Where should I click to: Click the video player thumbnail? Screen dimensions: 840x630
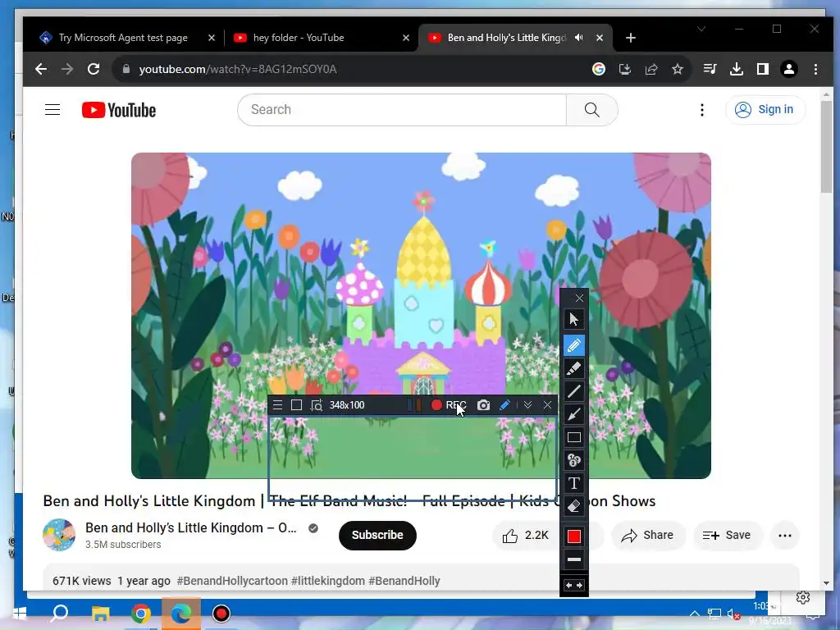coord(421,316)
